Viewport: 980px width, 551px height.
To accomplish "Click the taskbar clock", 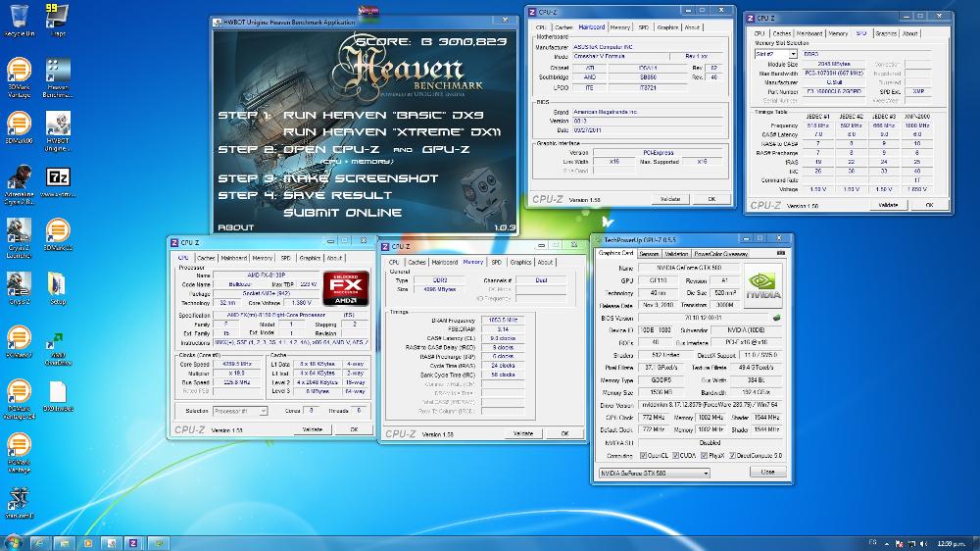I will coord(950,544).
